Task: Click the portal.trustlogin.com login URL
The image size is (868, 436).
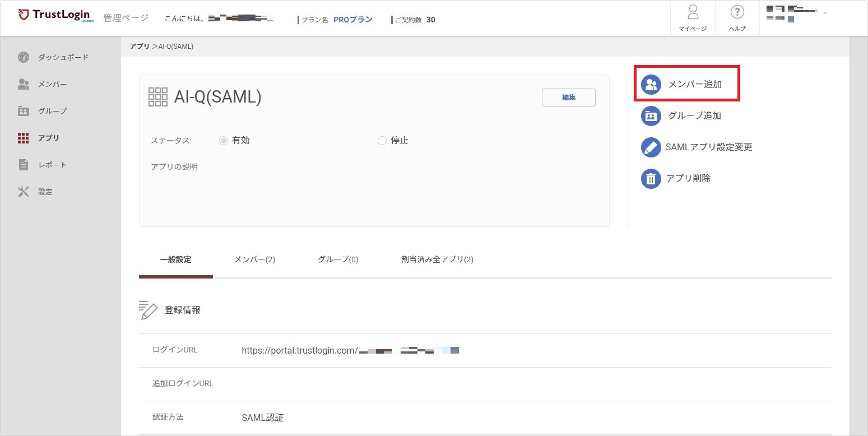Action: point(350,351)
